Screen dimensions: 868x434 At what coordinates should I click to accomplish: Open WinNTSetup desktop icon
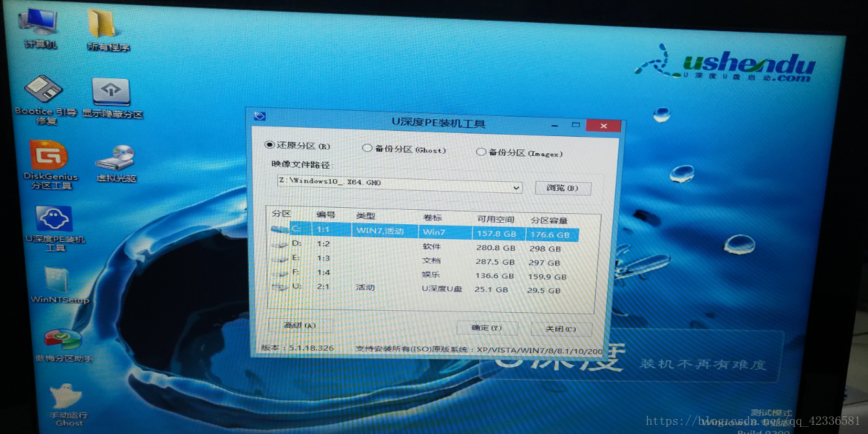pyautogui.click(x=59, y=285)
